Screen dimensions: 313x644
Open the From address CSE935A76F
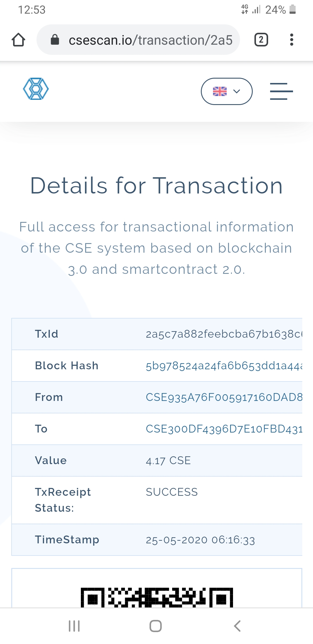(x=223, y=397)
